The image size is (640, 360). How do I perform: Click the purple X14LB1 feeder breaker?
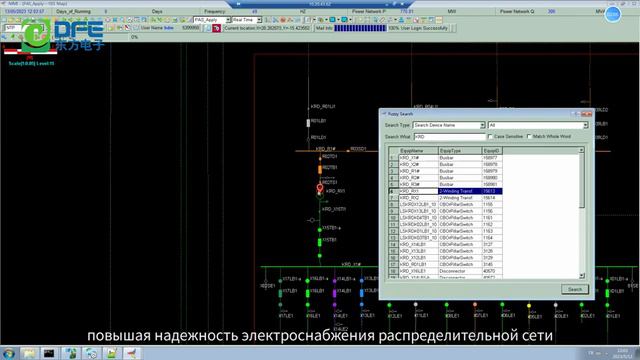(x=334, y=293)
